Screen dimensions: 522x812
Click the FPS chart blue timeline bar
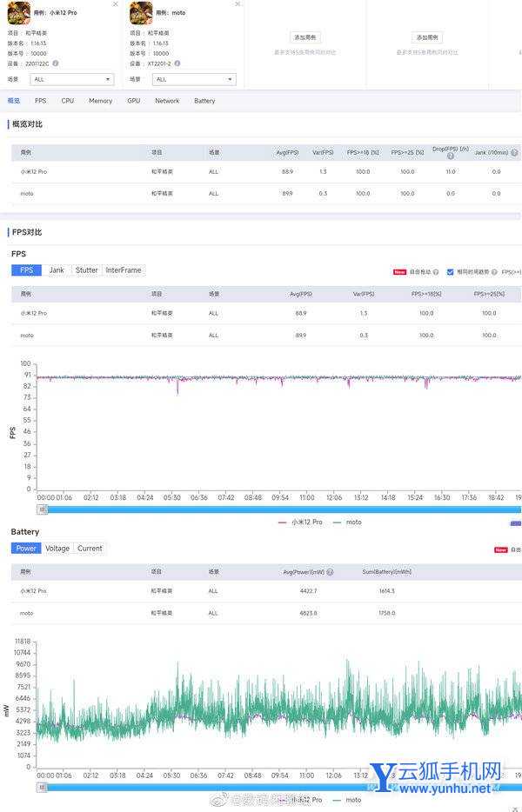pyautogui.click(x=284, y=509)
